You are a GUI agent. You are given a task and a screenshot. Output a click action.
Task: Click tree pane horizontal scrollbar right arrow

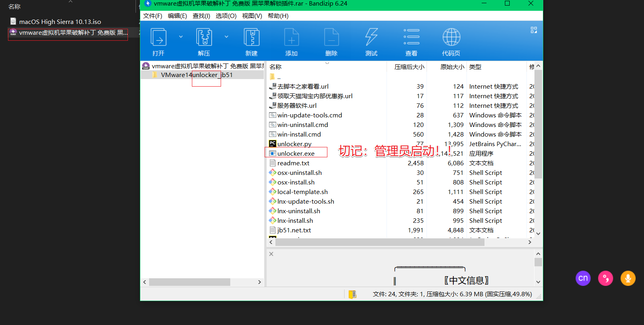(259, 282)
